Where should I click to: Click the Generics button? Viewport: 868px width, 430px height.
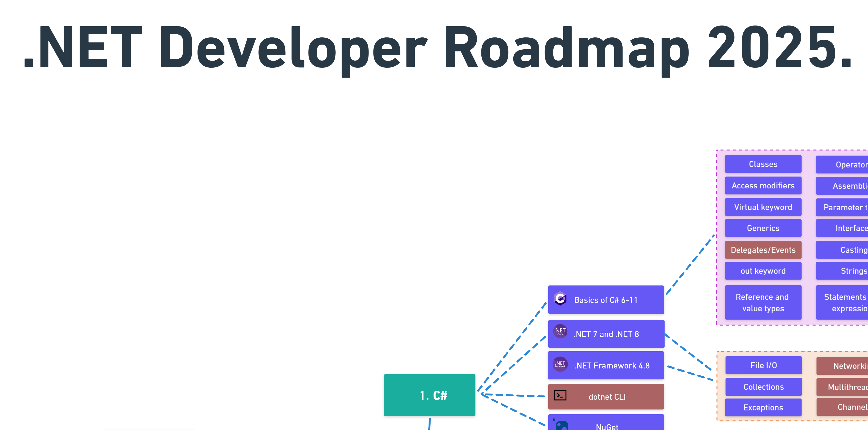pyautogui.click(x=763, y=228)
